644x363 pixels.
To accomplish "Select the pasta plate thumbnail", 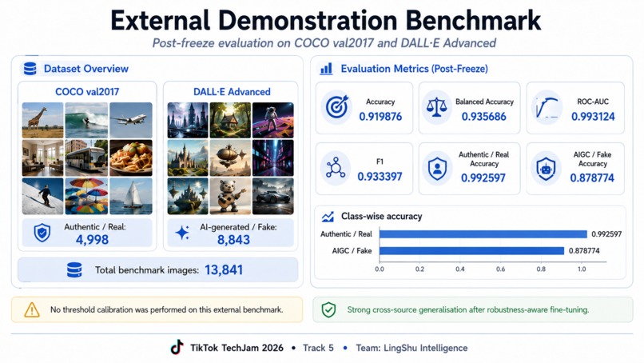I will click(130, 158).
